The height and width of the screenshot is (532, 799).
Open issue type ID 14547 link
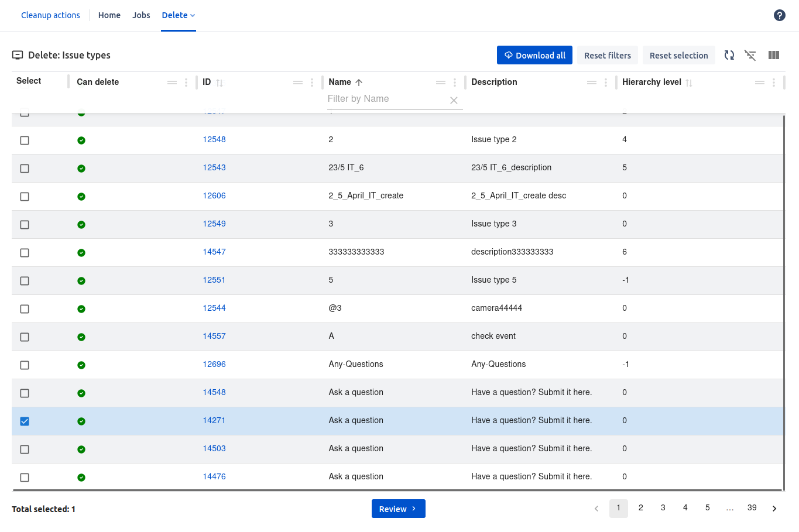[x=214, y=252]
